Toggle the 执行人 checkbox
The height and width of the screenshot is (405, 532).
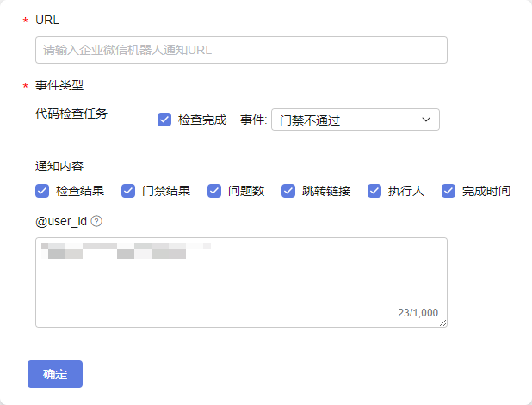(x=374, y=191)
